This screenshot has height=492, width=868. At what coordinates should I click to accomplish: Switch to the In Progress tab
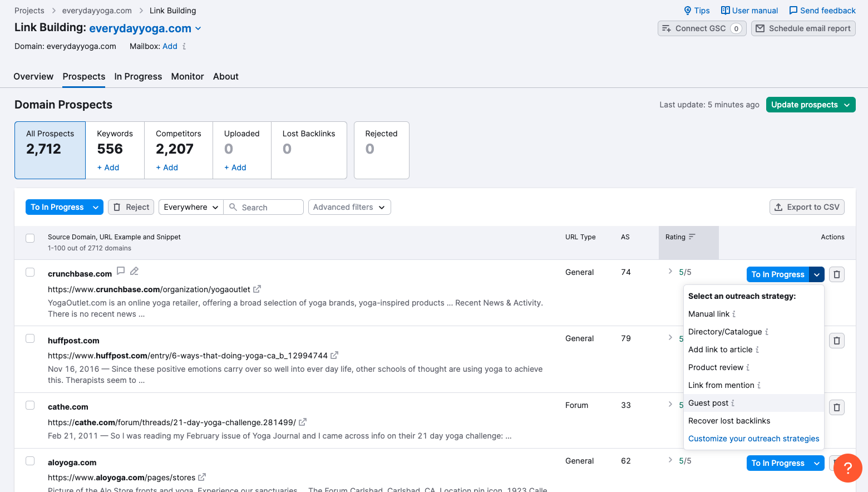[x=138, y=77]
